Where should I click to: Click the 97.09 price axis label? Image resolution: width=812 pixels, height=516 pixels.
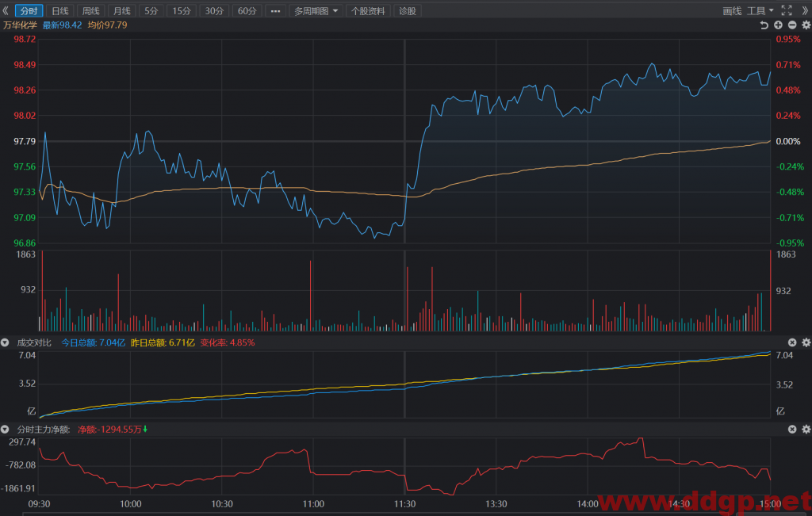click(25, 217)
